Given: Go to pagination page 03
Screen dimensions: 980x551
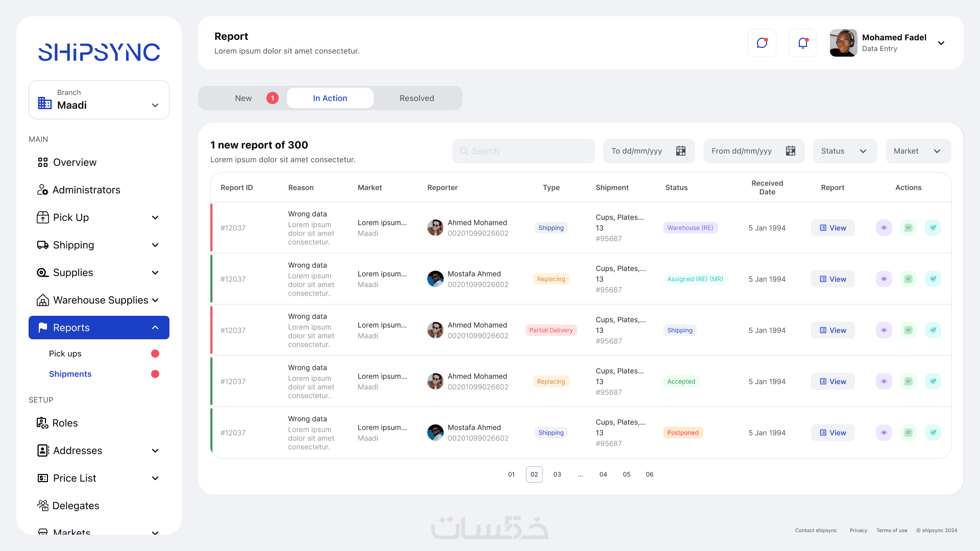Looking at the screenshot, I should [x=557, y=474].
